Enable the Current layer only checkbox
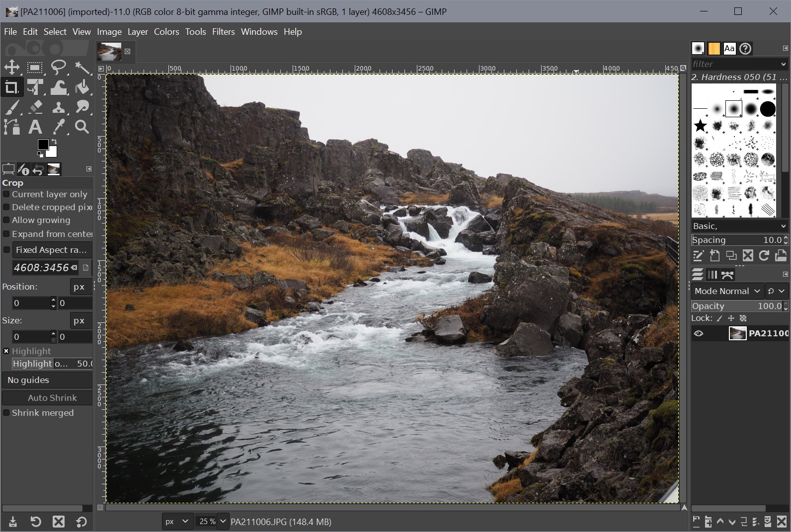The width and height of the screenshot is (791, 532). (6, 194)
